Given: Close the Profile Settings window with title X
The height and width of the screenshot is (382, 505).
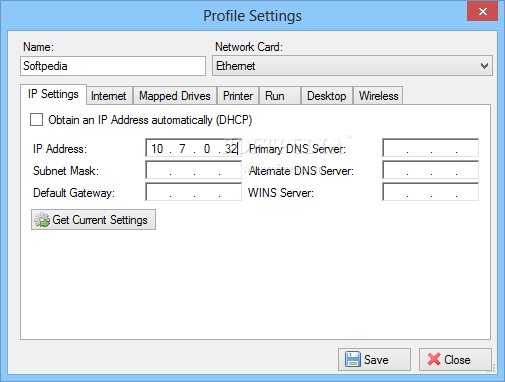Looking at the screenshot, I should [482, 11].
